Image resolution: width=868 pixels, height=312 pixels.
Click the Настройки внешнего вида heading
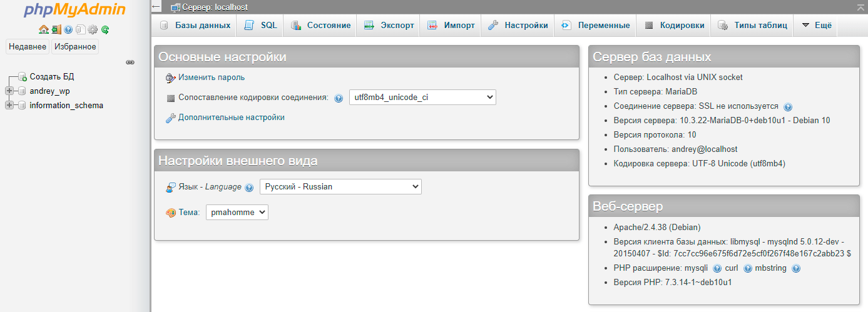point(238,161)
